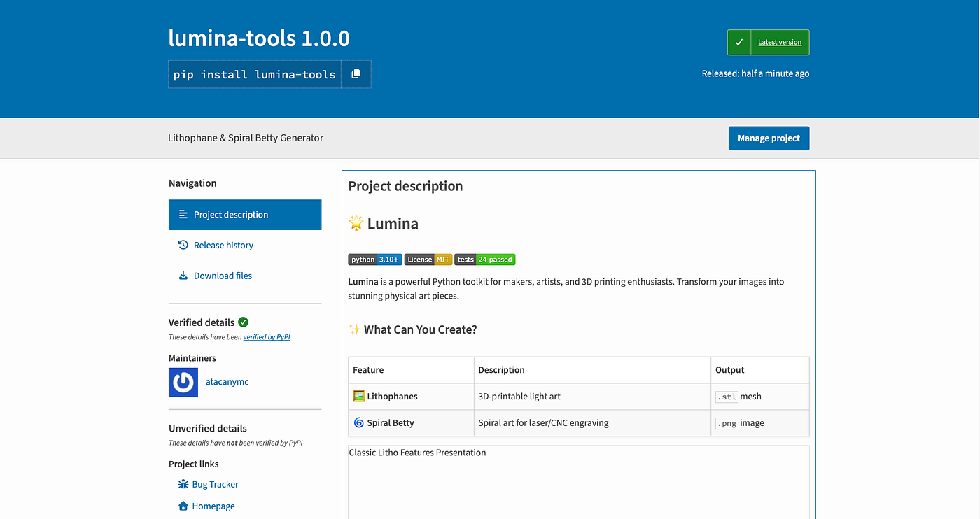Viewport: 980px width, 519px height.
Task: Click the Lithophanes feature cell
Action: tap(411, 397)
